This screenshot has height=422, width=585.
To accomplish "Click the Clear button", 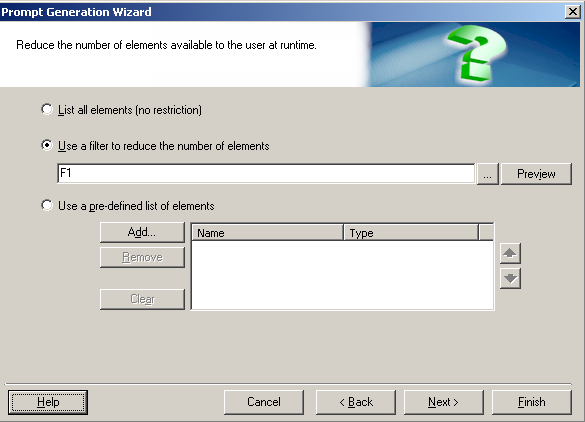I will 142,299.
